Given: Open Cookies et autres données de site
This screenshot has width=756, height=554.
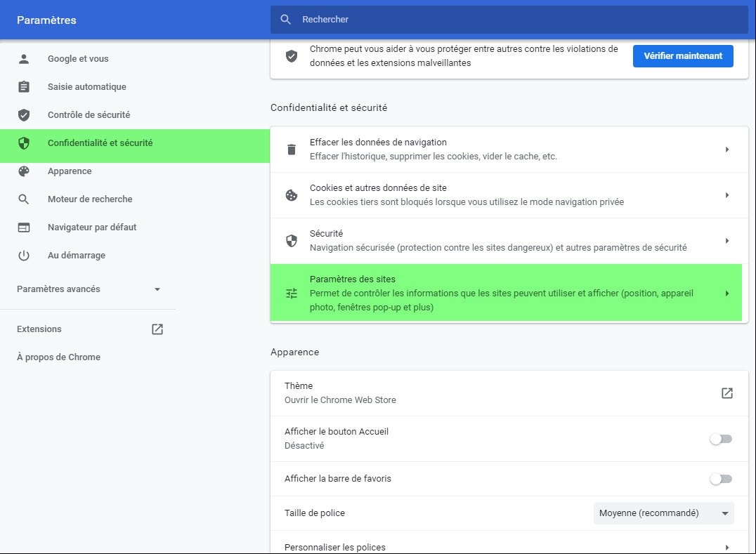Looking at the screenshot, I should [x=378, y=188].
